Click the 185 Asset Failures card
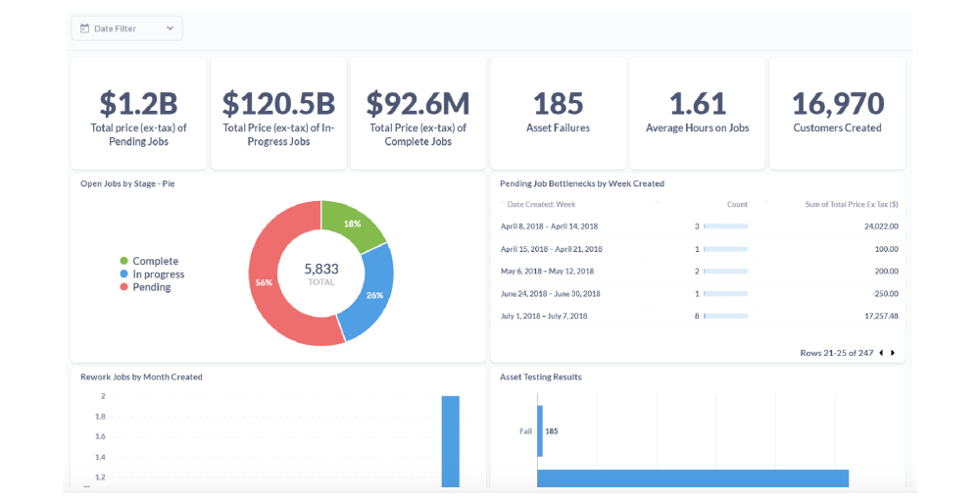This screenshot has height=502, width=980. point(559,113)
